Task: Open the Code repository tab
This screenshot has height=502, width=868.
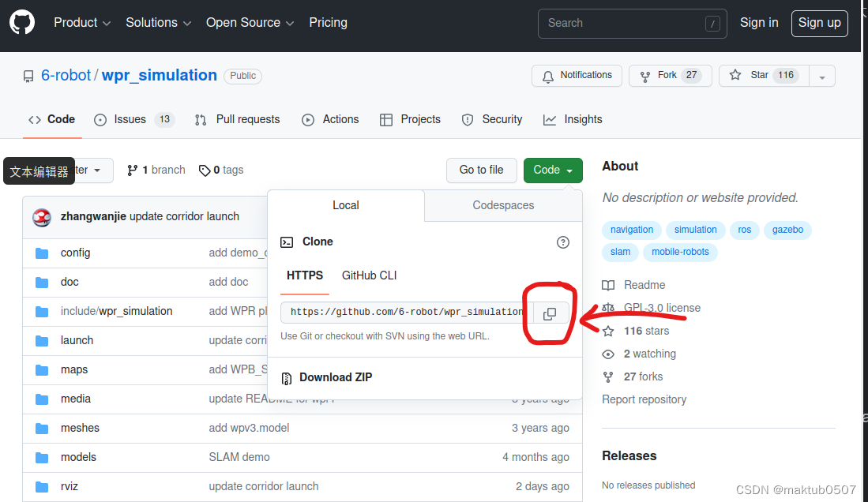Action: coord(52,119)
